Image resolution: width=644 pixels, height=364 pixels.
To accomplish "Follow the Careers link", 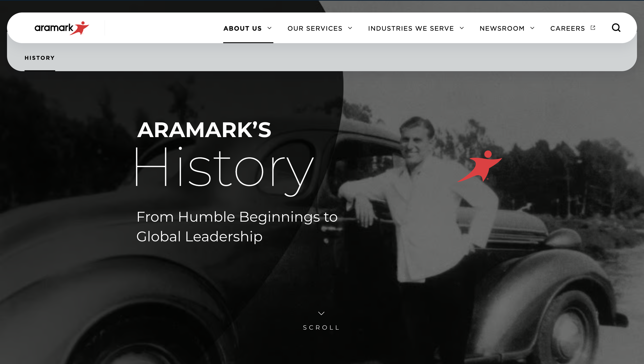I will 568,28.
